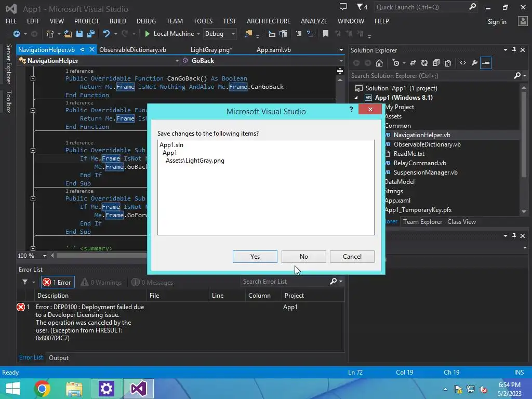This screenshot has height=399, width=532.
Task: Click the account avatar icon beside Sign in
Action: [x=523, y=21]
